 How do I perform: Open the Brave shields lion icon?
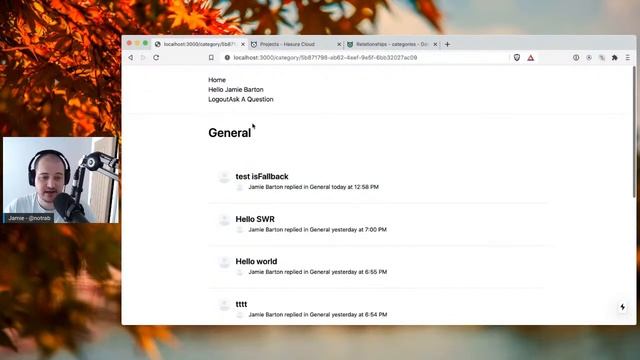coord(517,58)
